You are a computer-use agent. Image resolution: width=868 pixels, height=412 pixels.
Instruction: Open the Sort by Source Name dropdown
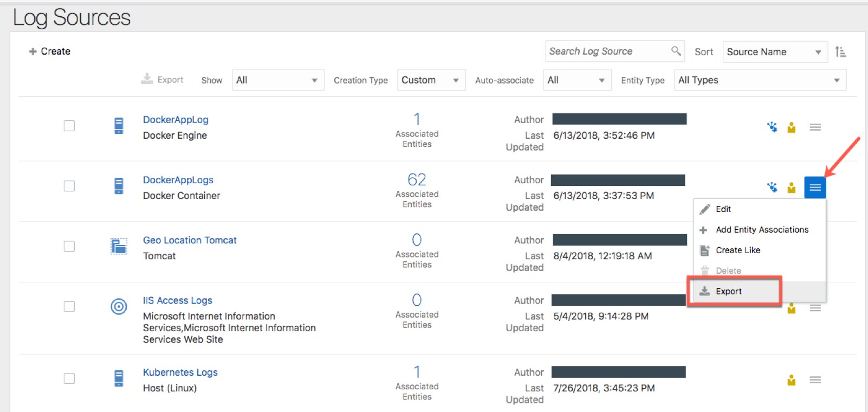point(774,52)
